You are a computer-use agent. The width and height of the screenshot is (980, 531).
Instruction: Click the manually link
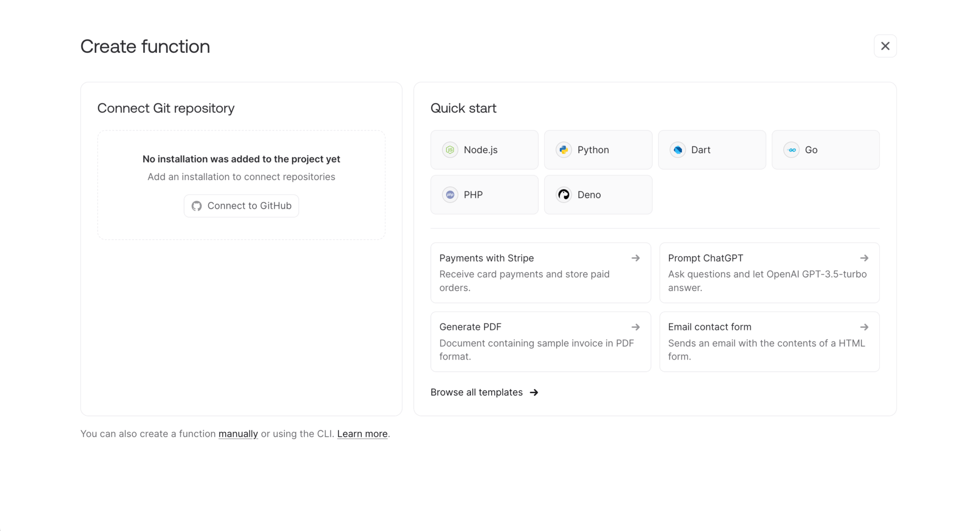tap(238, 434)
